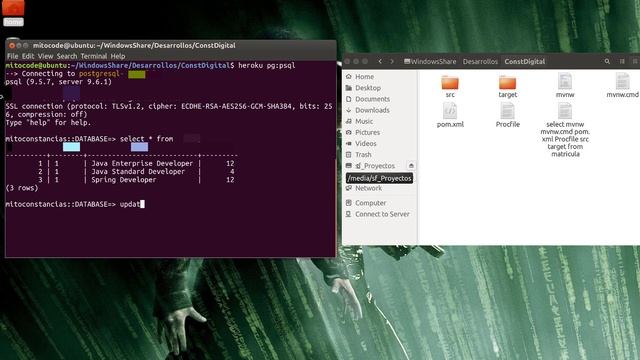Go back in Files navigation
640x360 pixels.
pos(380,61)
